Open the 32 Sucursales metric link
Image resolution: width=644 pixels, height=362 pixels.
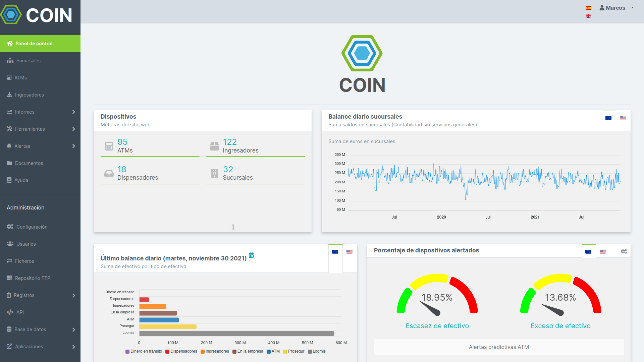[256, 174]
